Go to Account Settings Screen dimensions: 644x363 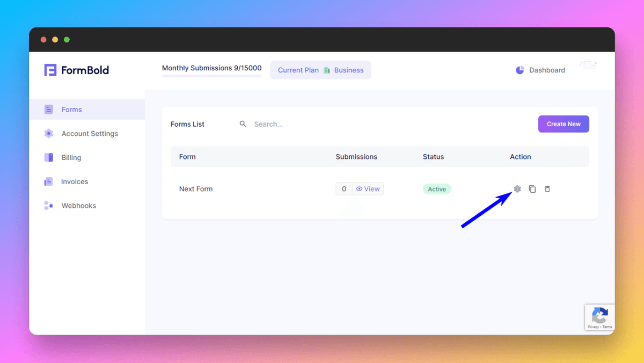(x=89, y=134)
